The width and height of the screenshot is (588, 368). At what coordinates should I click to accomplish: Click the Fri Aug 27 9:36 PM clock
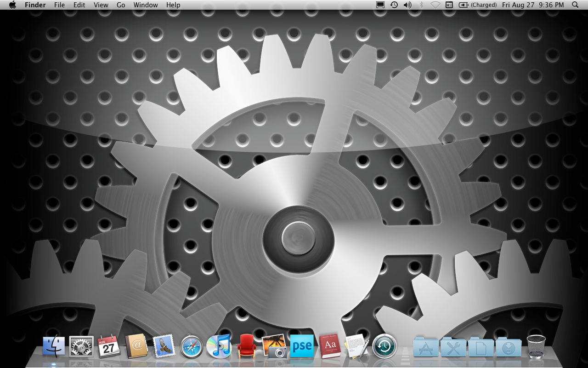pos(533,5)
